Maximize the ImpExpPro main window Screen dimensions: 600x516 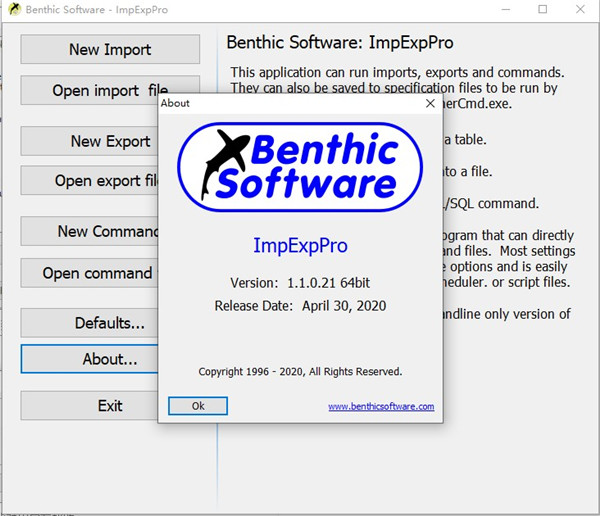click(543, 9)
